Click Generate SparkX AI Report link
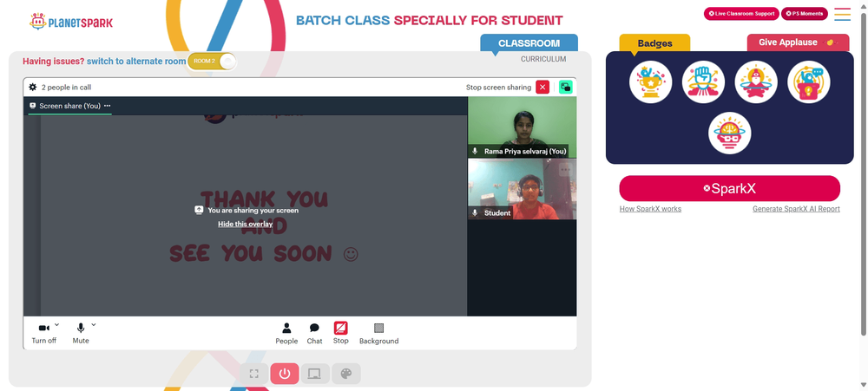Screen dimensions: 868x391 [796, 209]
